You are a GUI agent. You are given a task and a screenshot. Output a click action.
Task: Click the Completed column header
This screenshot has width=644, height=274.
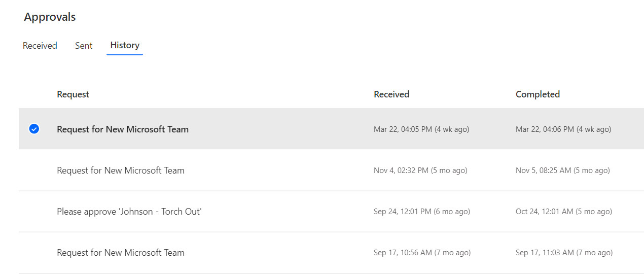pos(538,94)
